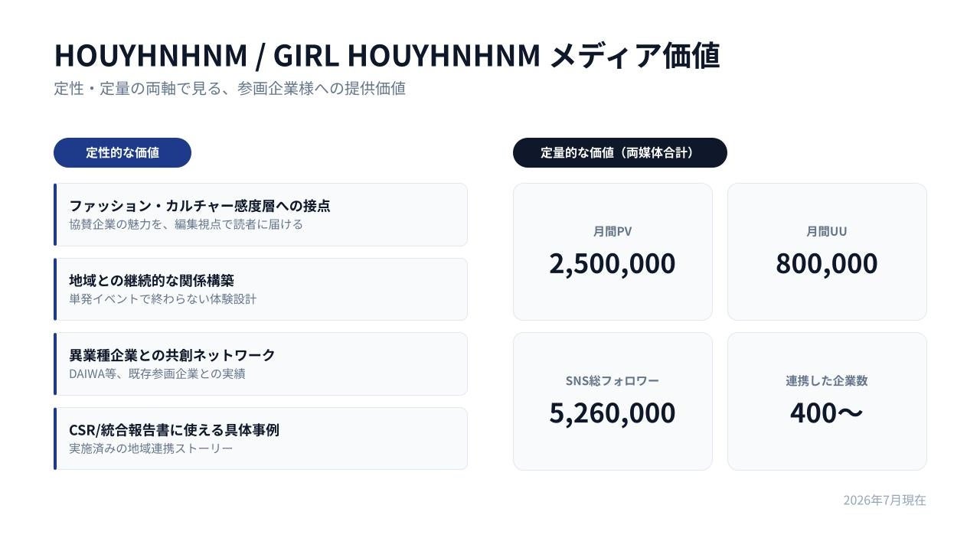The image size is (980, 551).
Task: Click the 定量的な価値（両媒体合計） pill label
Action: pyautogui.click(x=620, y=152)
